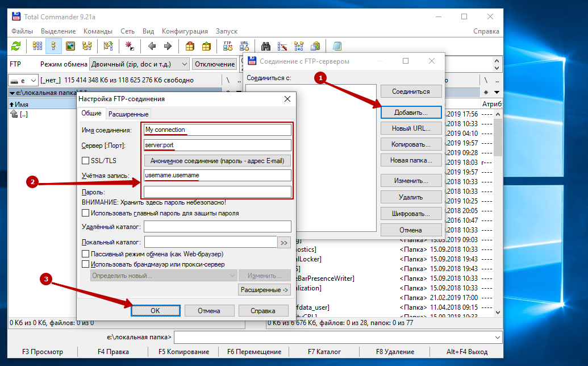Enable master password protection checkbox
The height and width of the screenshot is (366, 588).
(x=85, y=213)
